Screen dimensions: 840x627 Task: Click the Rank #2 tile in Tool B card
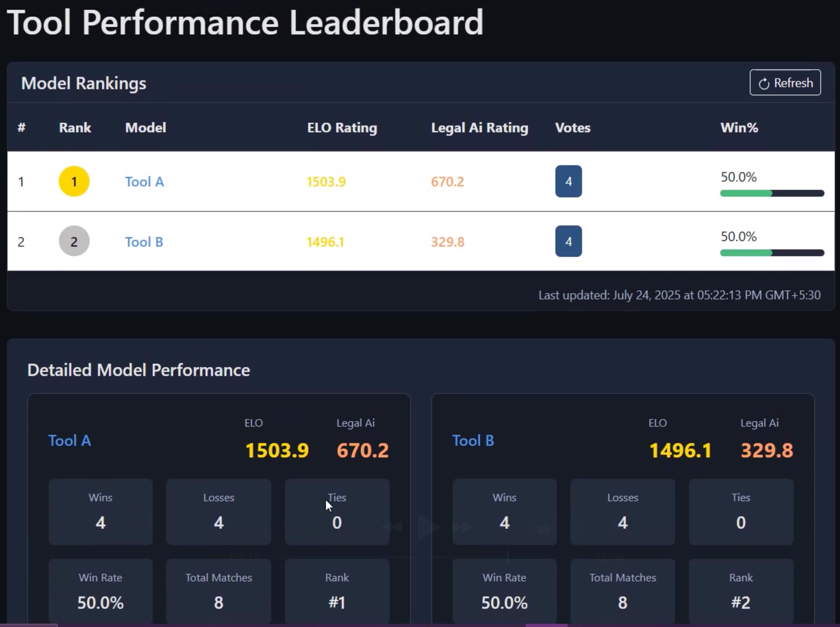[x=741, y=591]
